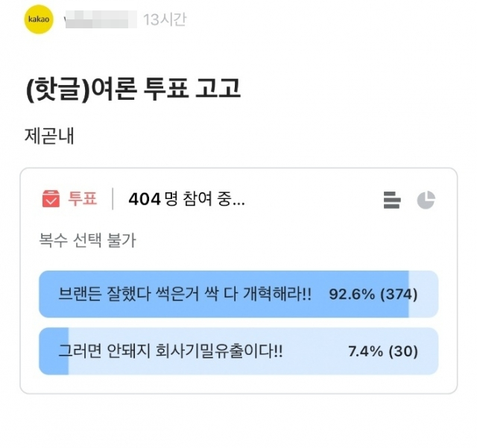This screenshot has width=477, height=448.
Task: Click the yellow kakao profile icon
Action: (x=39, y=19)
